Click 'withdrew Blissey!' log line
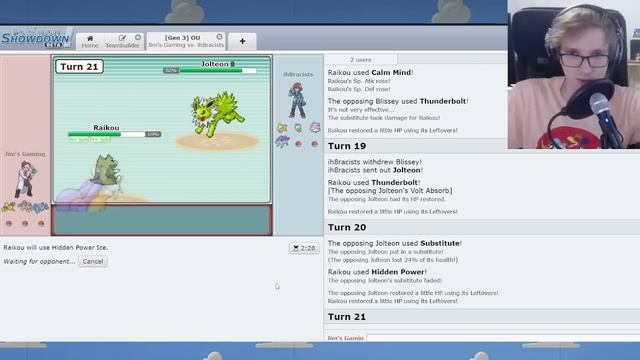Screen dimensions: 640x360 (x=375, y=162)
